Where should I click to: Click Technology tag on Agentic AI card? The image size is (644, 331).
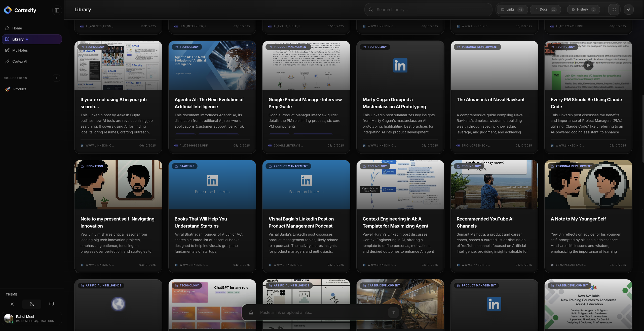(187, 47)
